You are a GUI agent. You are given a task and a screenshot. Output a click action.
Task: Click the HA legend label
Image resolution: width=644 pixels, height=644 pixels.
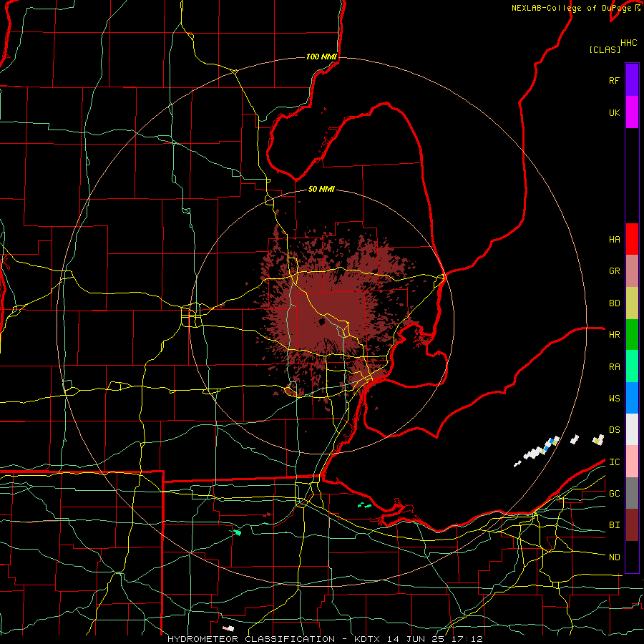(614, 240)
